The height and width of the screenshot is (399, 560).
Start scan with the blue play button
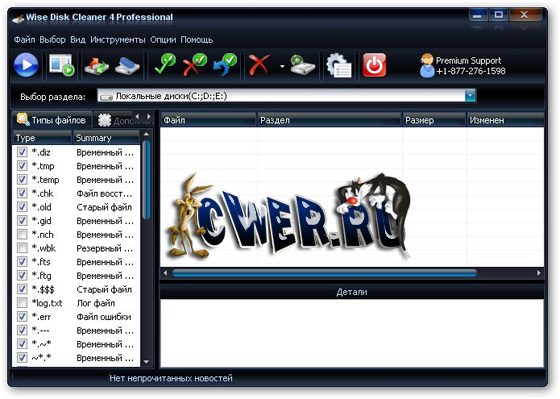coord(26,65)
